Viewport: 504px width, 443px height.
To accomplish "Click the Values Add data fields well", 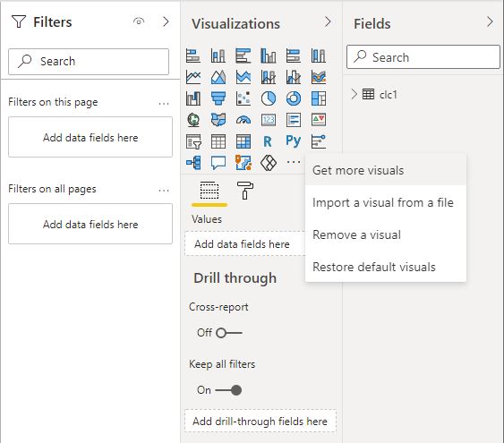I will coord(245,243).
